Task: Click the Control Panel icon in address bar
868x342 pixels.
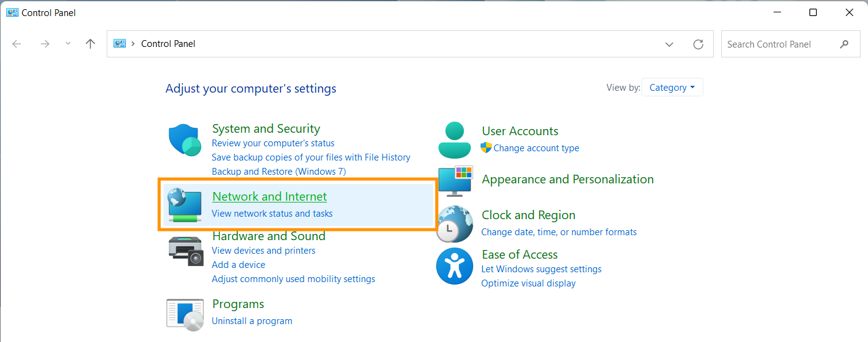Action: [x=120, y=44]
